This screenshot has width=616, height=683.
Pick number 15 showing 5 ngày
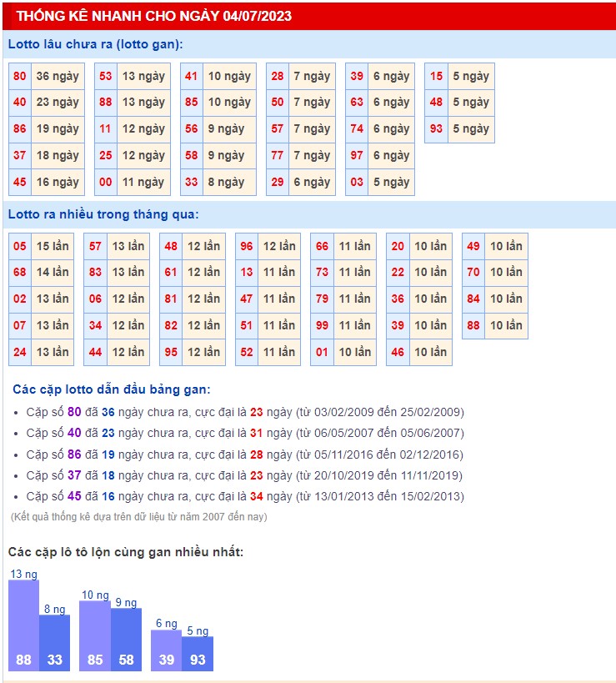pyautogui.click(x=436, y=76)
